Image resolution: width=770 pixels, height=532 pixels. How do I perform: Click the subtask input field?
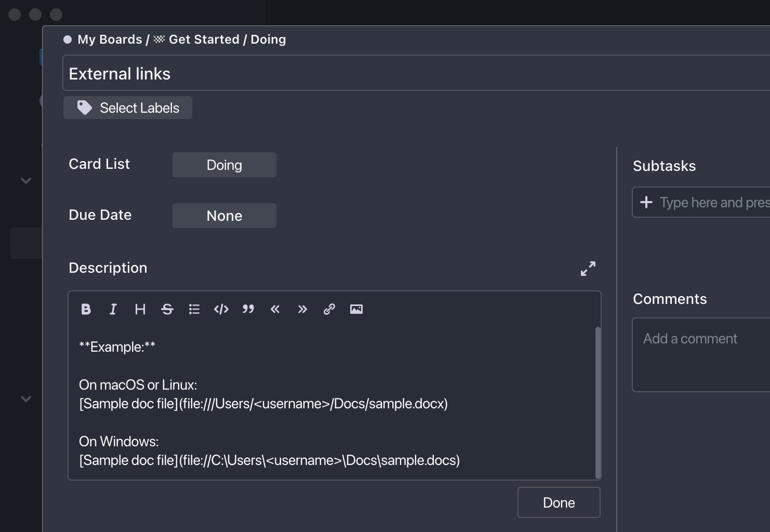pos(701,202)
